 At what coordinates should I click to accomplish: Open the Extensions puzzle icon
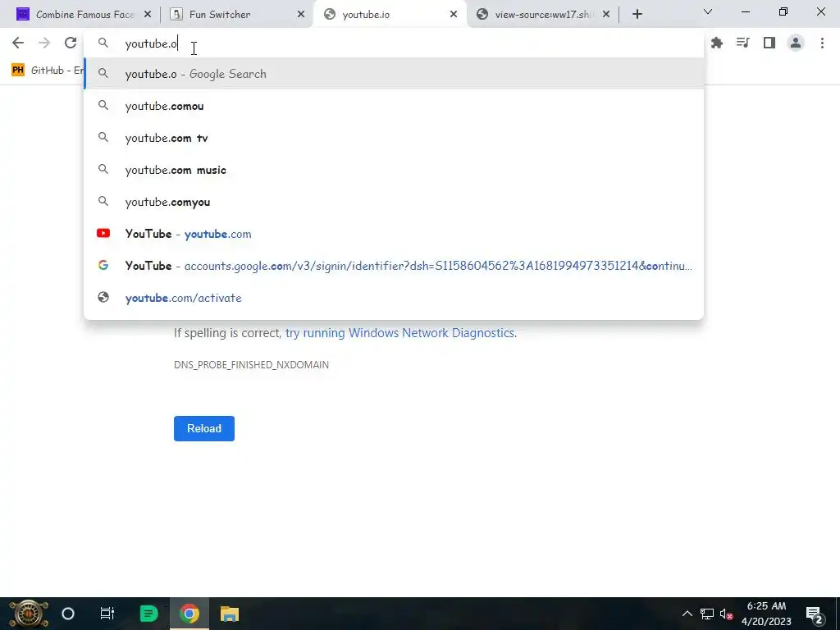[x=717, y=43]
